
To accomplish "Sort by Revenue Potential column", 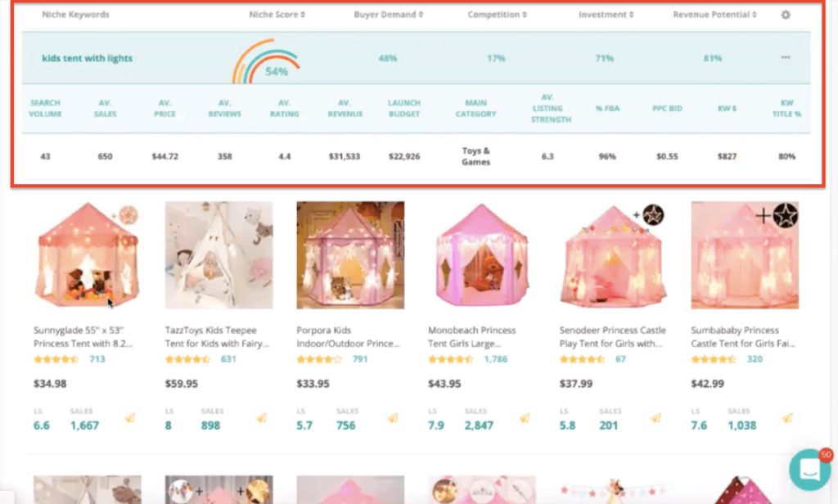I will tap(714, 15).
